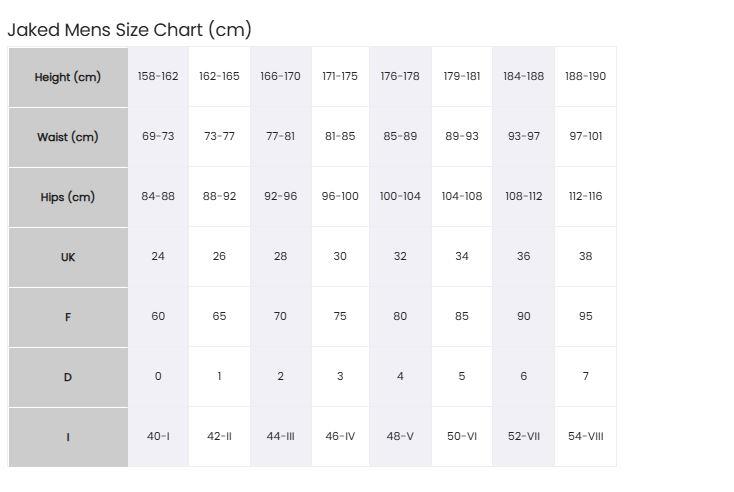Viewport: 734px width, 492px height.
Task: Click the UK row header cell
Action: coord(68,257)
